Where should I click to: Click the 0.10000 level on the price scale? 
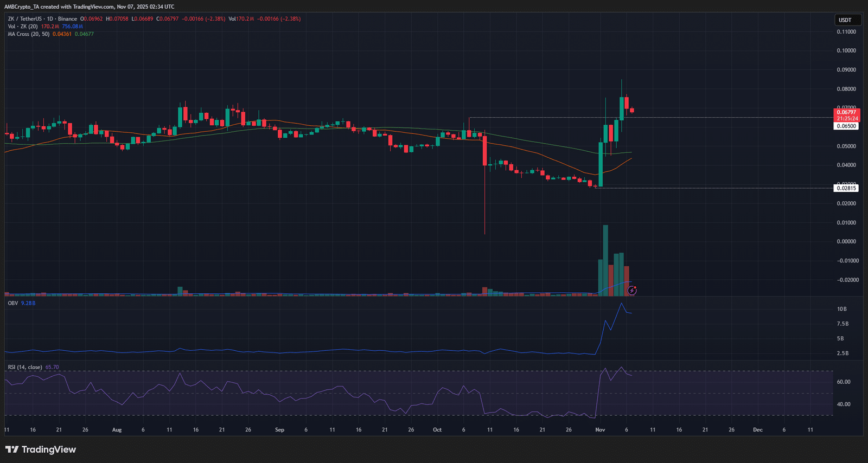[x=846, y=51]
